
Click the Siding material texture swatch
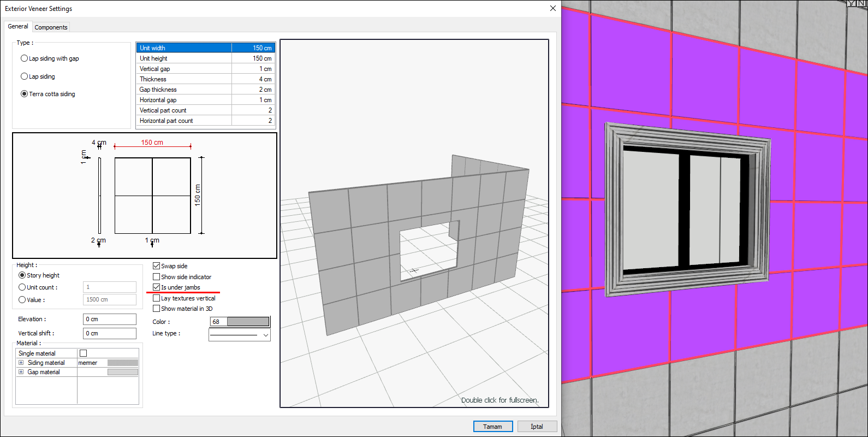coord(122,363)
